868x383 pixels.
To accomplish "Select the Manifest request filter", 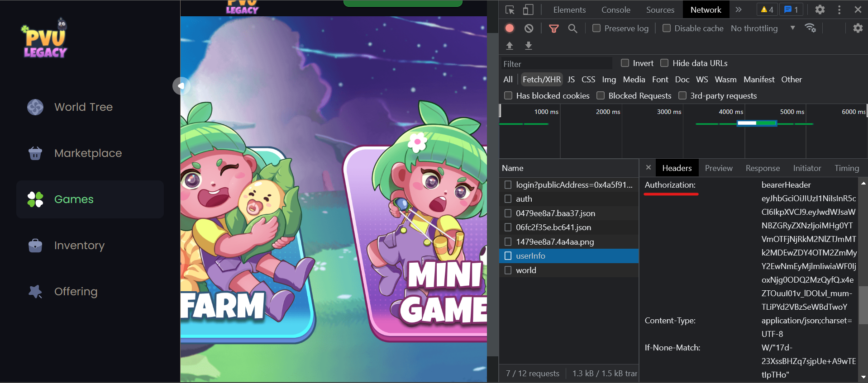I will click(759, 80).
